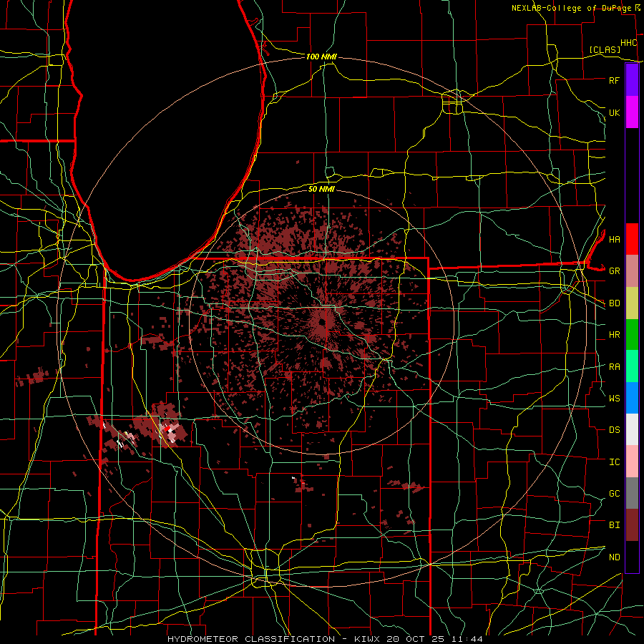Click the '[CLAS]' label above the legend
This screenshot has width=644, height=644.
tap(605, 49)
